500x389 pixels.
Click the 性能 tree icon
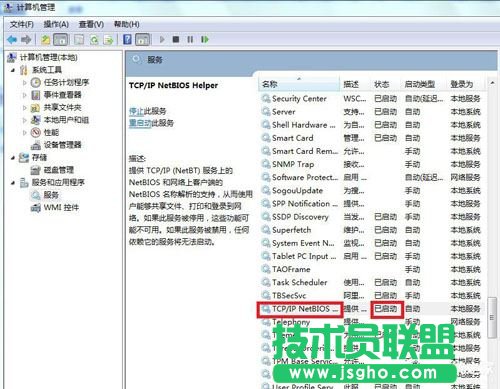(x=36, y=133)
